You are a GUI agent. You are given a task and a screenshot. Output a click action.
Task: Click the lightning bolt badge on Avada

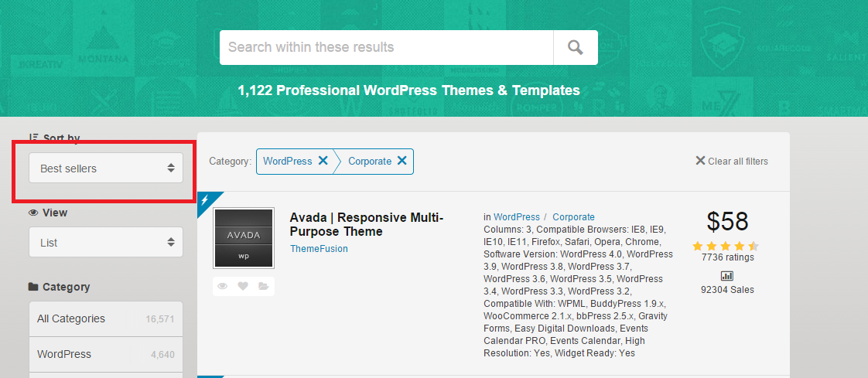coord(206,199)
